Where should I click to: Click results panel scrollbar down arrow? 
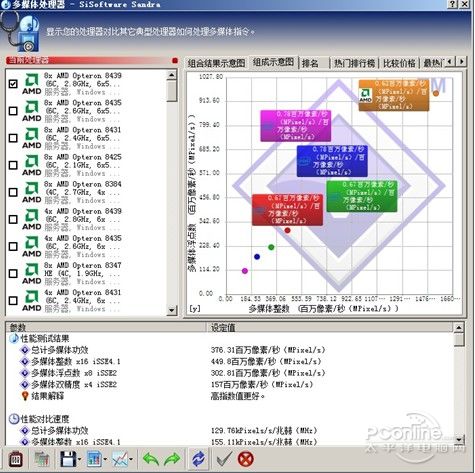pyautogui.click(x=459, y=440)
